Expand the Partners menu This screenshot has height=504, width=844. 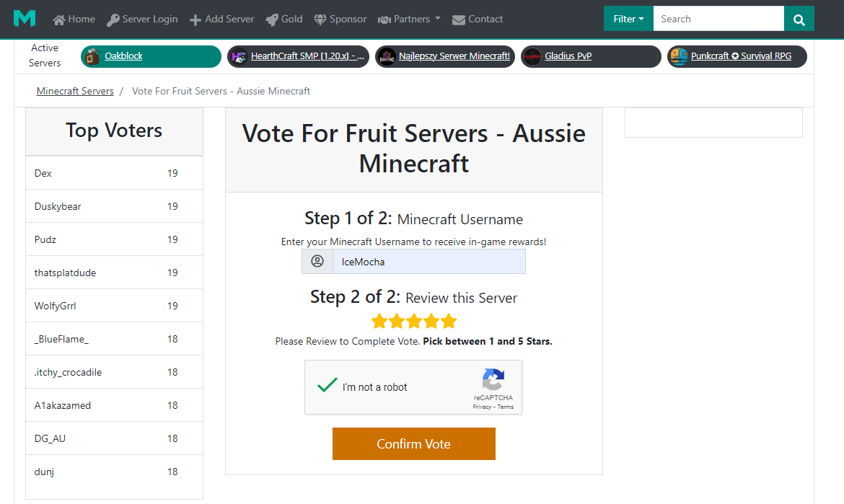[409, 19]
